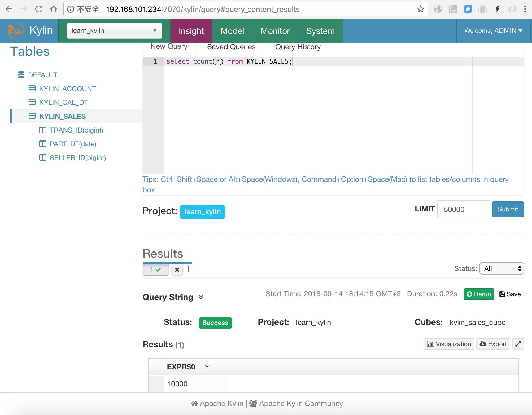Image resolution: width=532 pixels, height=415 pixels.
Task: Reload the page using the refresh icon
Action: pos(39,9)
